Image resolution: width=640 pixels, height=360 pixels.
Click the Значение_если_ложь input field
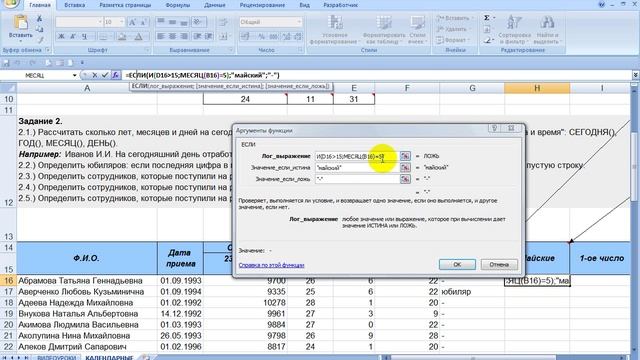pos(357,179)
